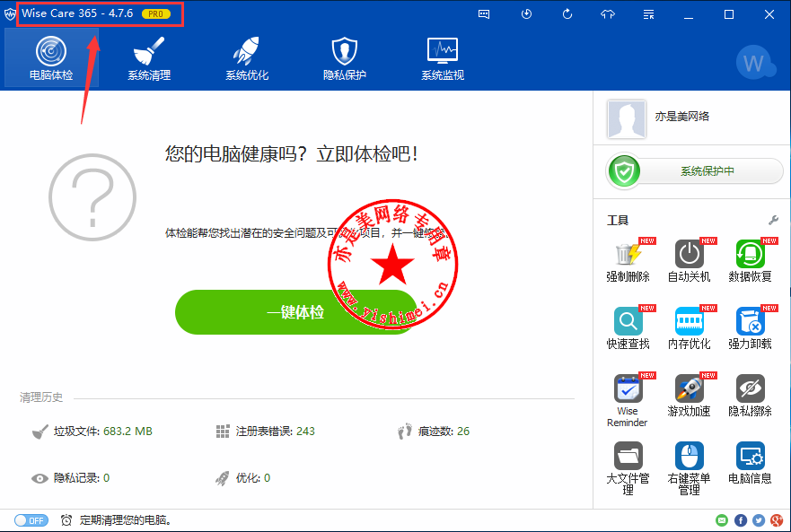Go to the 隐私保护 tab
791x532 pixels.
pos(345,57)
